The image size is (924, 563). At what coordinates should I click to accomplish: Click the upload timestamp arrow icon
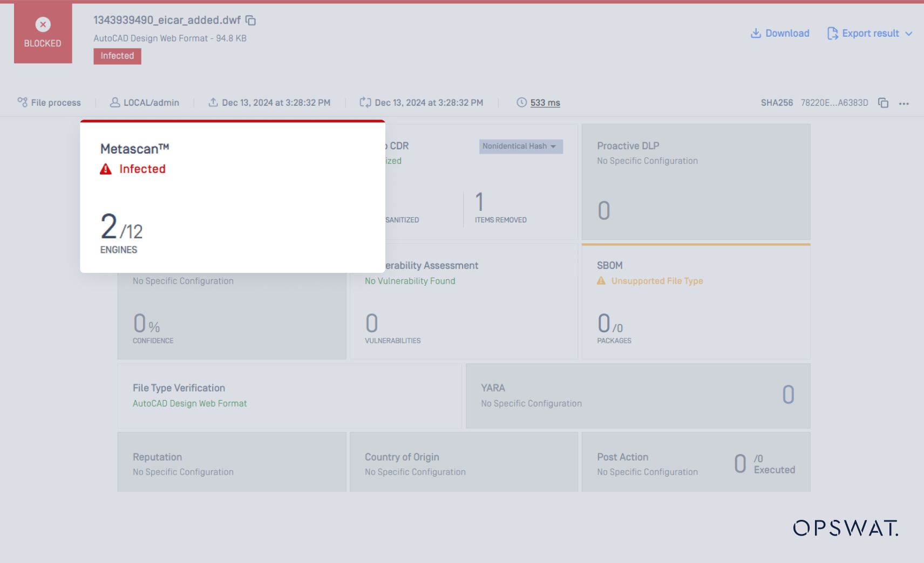click(213, 102)
